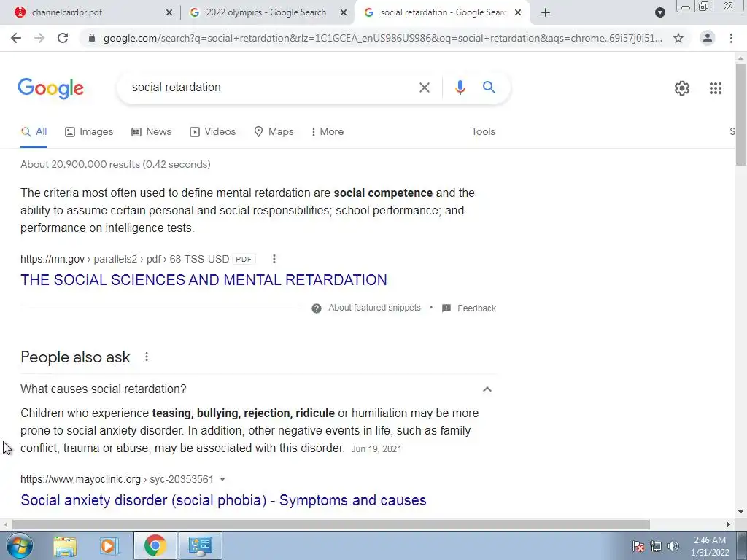747x560 pixels.
Task: Open the network tray icon
Action: pos(656,546)
